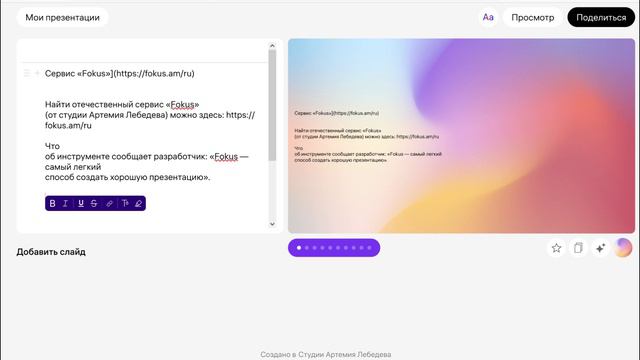Select the first active slide dot

[299, 248]
